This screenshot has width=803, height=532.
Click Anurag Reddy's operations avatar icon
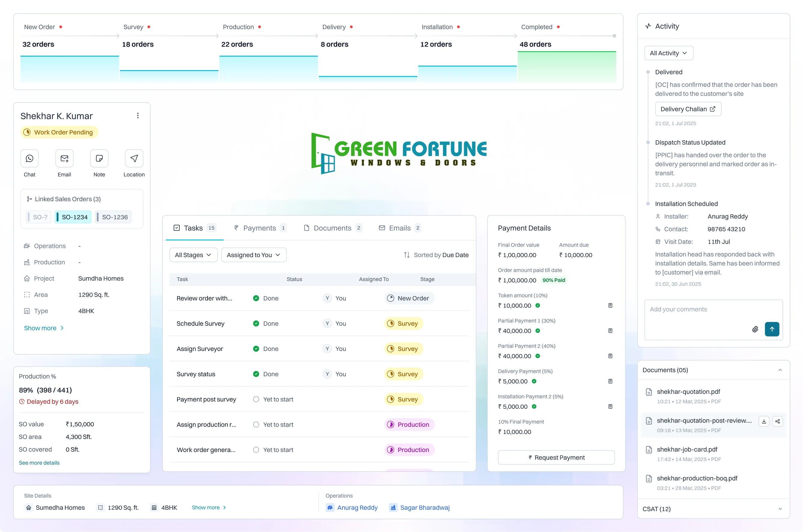point(330,508)
